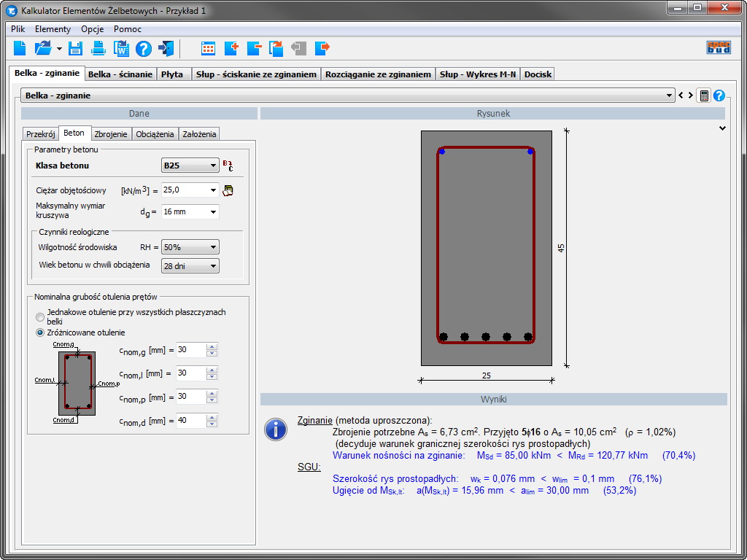The height and width of the screenshot is (560, 747).
Task: Print using the printer toolbar icon
Action: tap(98, 49)
